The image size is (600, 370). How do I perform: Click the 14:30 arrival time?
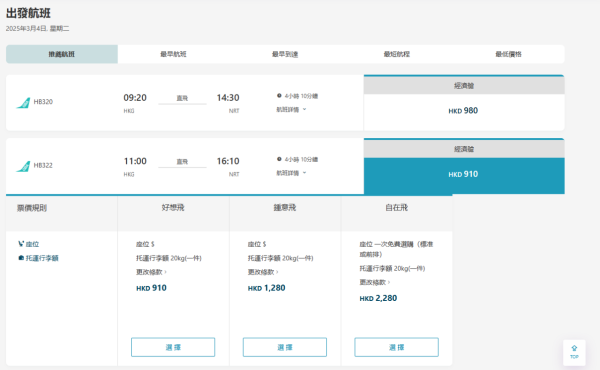[228, 98]
